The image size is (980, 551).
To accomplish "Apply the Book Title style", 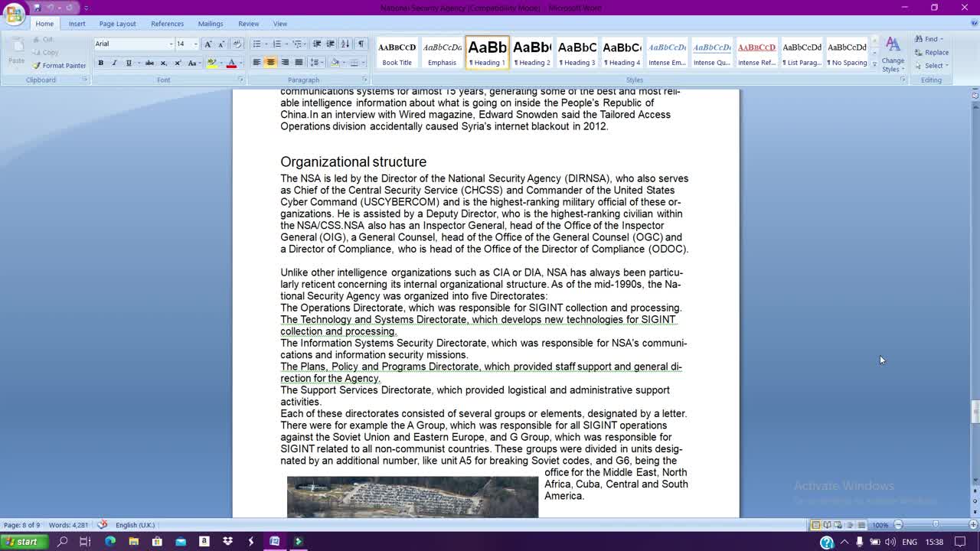I will tap(397, 53).
